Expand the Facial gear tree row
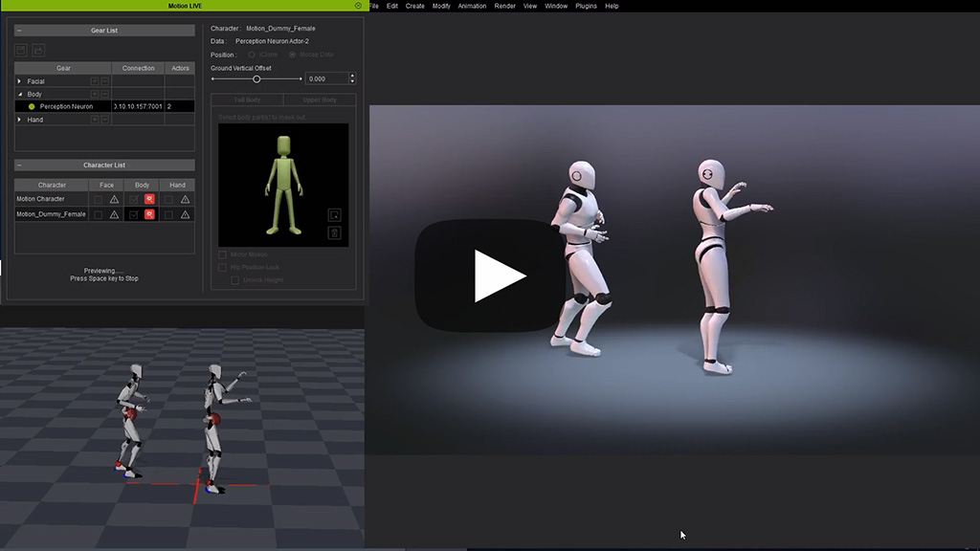 click(x=19, y=81)
